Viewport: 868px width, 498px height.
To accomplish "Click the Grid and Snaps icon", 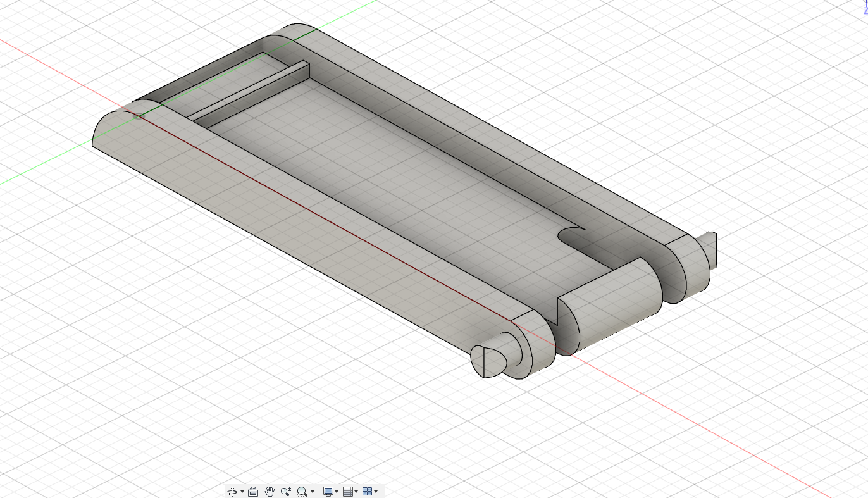I will 347,492.
